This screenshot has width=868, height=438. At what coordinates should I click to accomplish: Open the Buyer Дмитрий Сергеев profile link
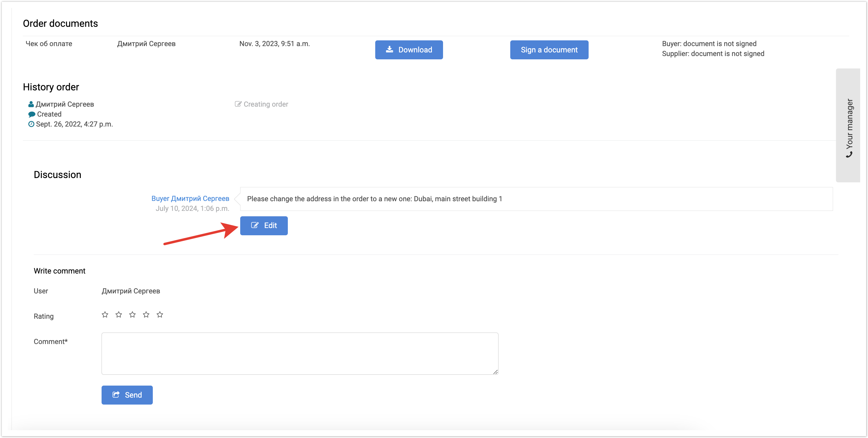190,199
